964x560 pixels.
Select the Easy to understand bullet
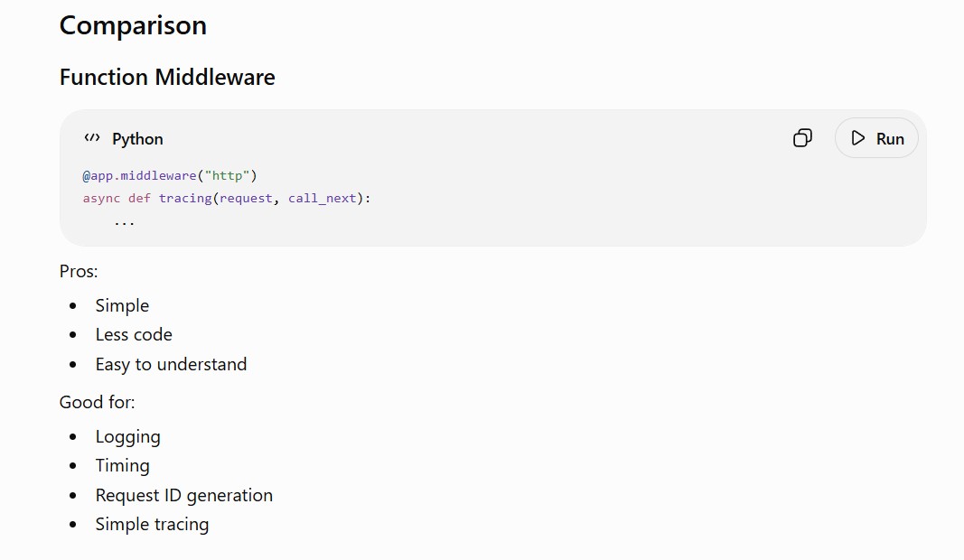pyautogui.click(x=171, y=365)
